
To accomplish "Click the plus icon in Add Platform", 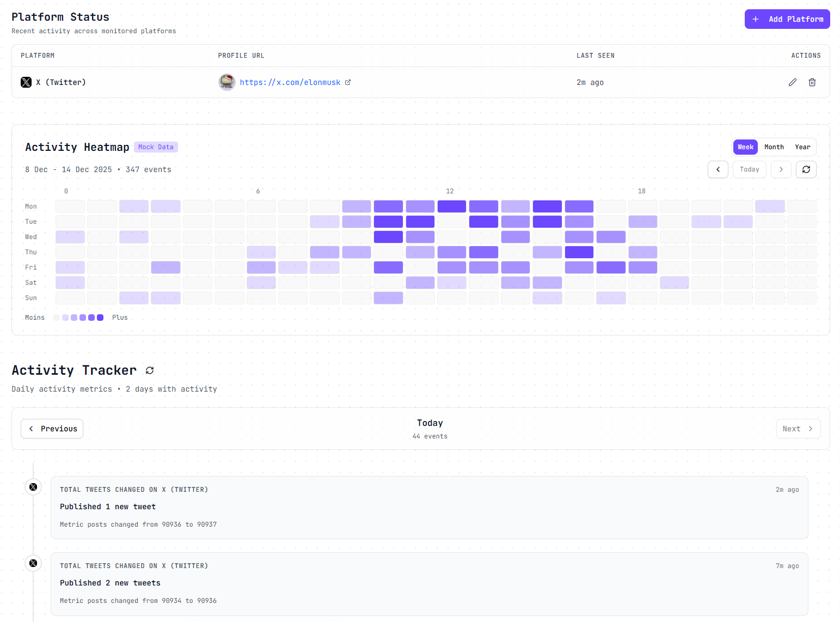I will click(756, 19).
